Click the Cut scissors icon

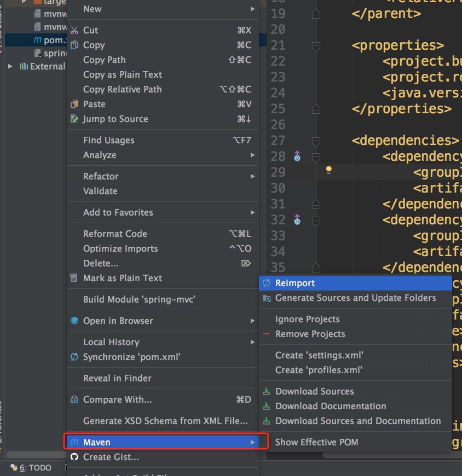coord(74,30)
